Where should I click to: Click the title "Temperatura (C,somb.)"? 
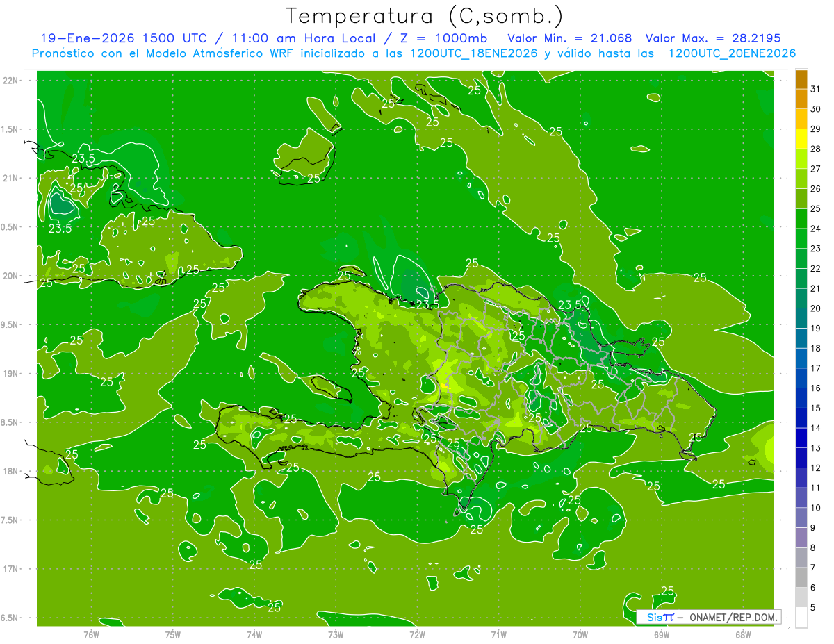(425, 16)
